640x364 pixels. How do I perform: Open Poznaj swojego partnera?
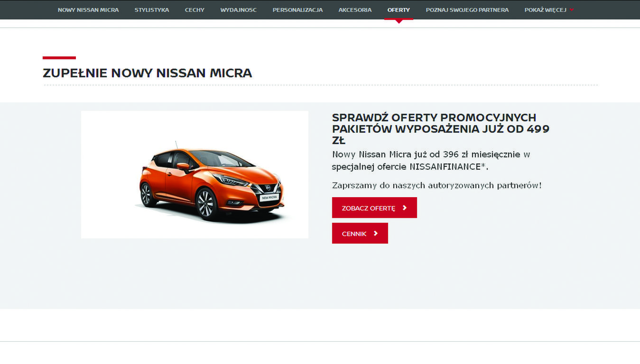click(467, 10)
